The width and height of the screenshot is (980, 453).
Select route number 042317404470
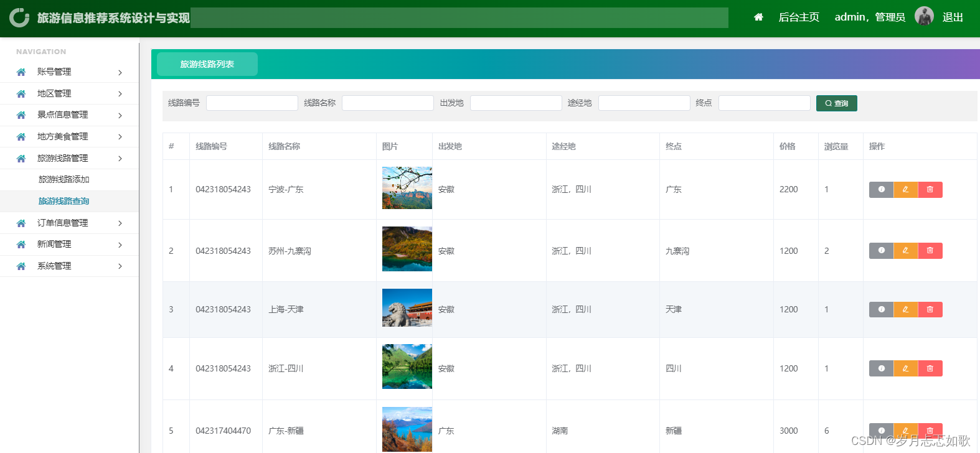tap(224, 431)
